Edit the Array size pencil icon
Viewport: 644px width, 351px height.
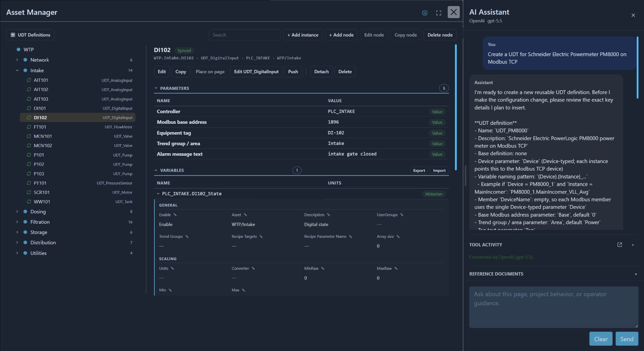click(x=398, y=237)
